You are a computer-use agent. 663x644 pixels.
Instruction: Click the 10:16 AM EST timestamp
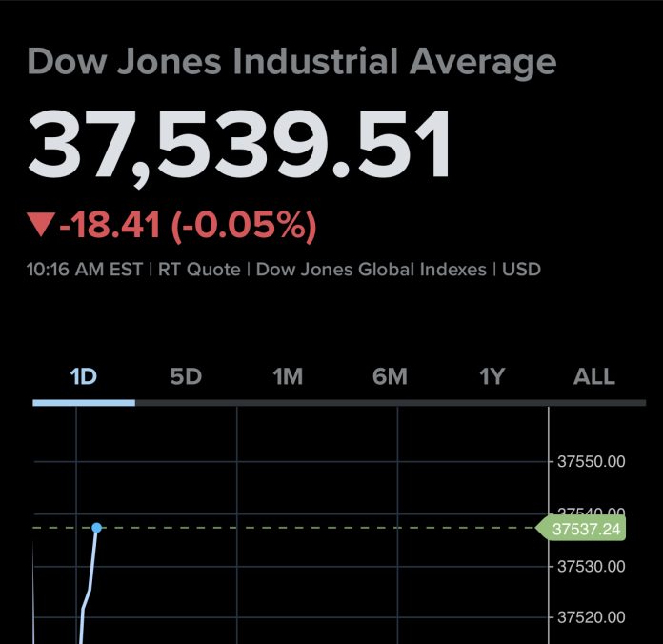[82, 270]
